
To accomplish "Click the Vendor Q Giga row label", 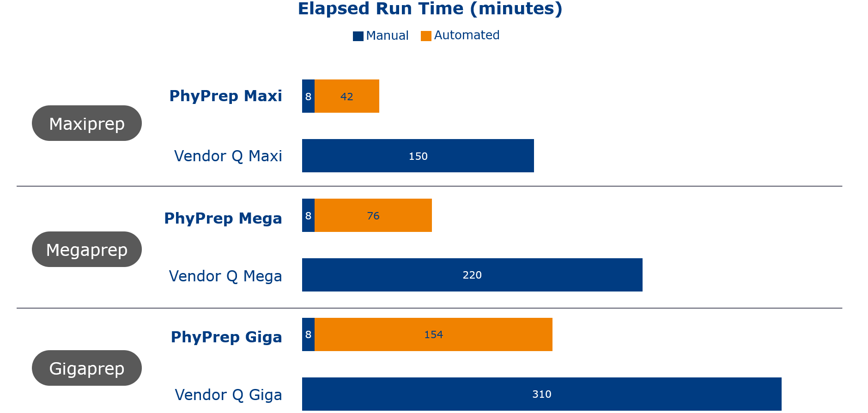I will click(228, 395).
